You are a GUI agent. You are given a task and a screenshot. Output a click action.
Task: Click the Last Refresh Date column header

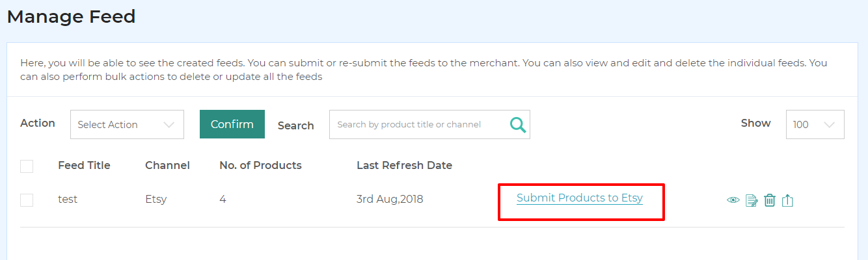404,165
